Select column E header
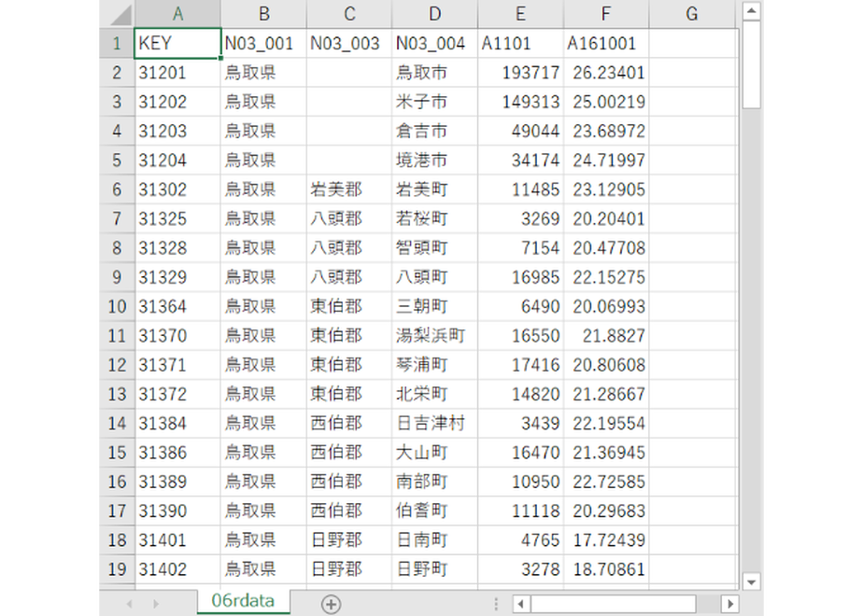Image resolution: width=863 pixels, height=616 pixels. pyautogui.click(x=520, y=14)
